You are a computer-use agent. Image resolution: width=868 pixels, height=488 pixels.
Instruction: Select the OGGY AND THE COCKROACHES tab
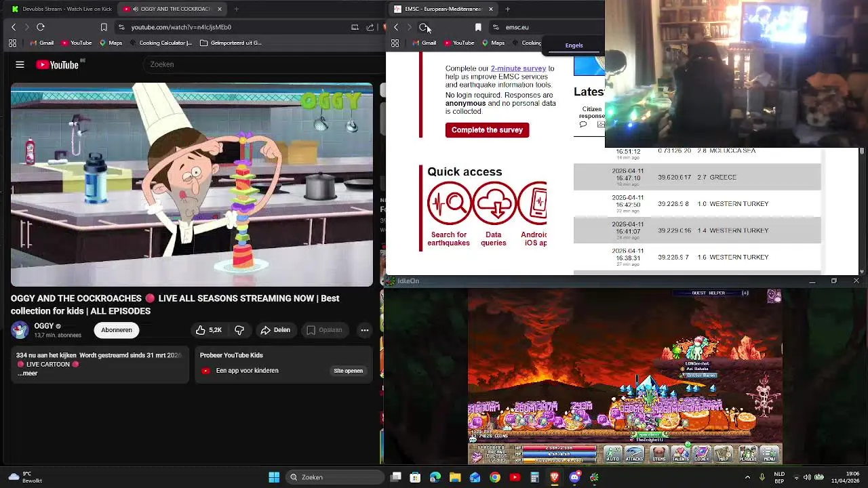[172, 9]
